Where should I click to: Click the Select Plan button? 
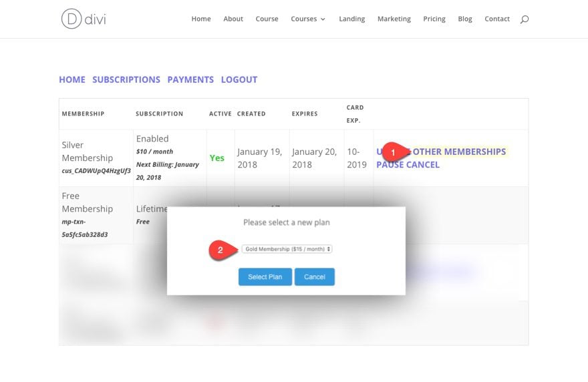pos(265,276)
